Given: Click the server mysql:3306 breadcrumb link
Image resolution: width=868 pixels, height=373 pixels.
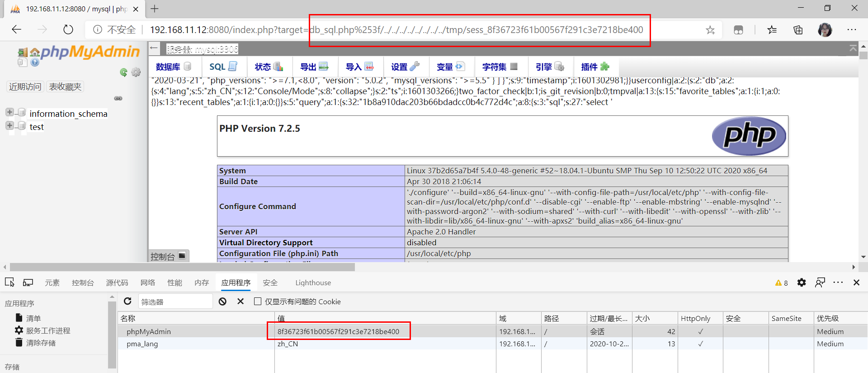Looking at the screenshot, I should pos(202,49).
